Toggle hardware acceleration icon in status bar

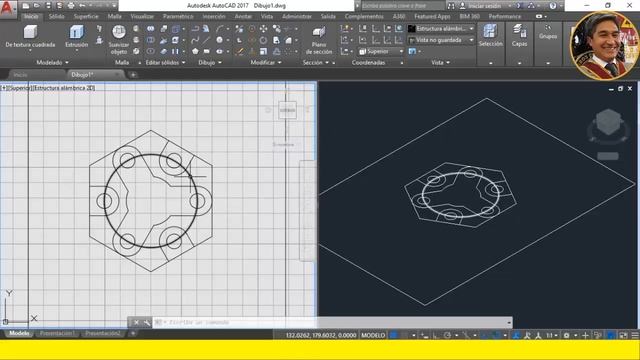click(611, 336)
